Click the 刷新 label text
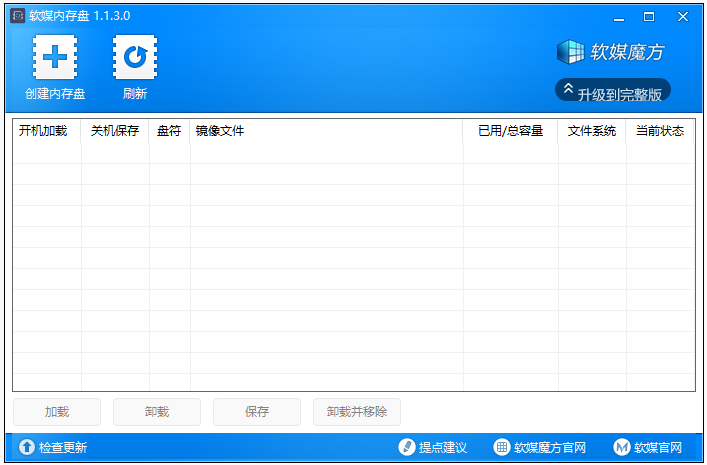 point(135,93)
